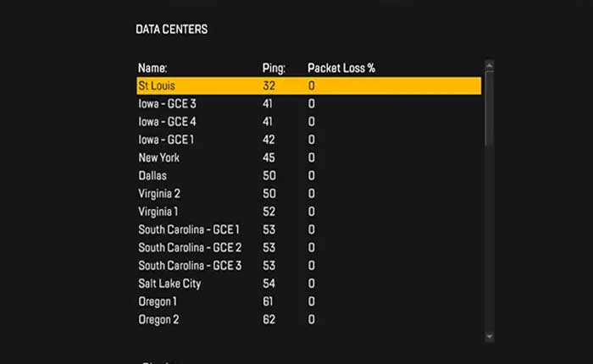Click the Name column header
The width and height of the screenshot is (593, 364).
pyautogui.click(x=152, y=67)
